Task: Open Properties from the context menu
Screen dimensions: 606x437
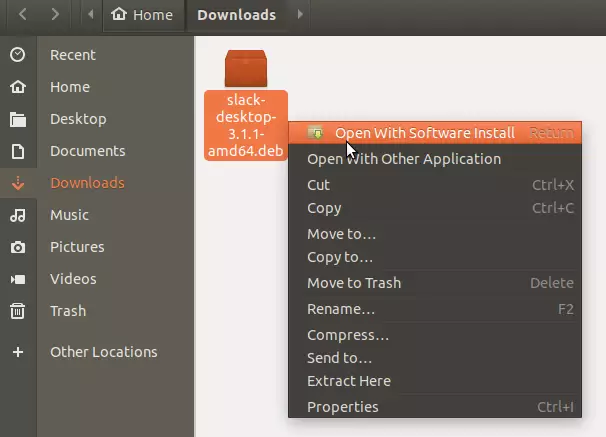Action: click(435, 407)
